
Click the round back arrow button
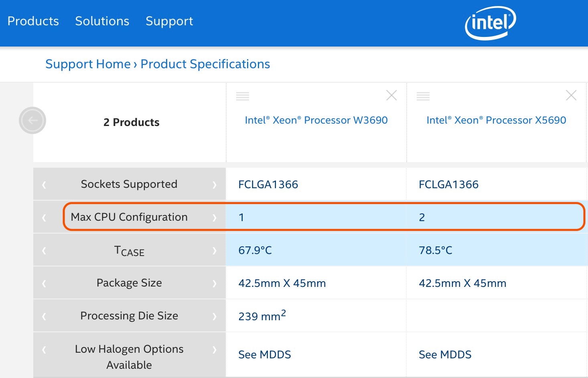pos(32,120)
